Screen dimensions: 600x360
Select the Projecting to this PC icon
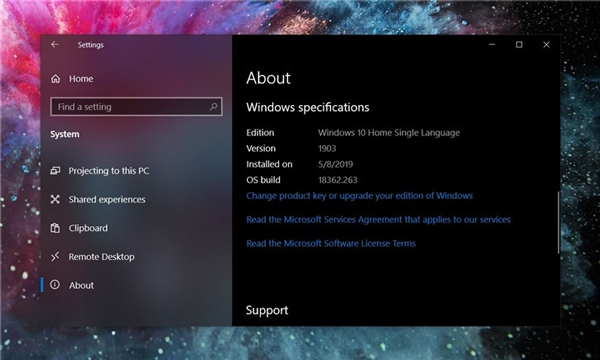(x=55, y=171)
